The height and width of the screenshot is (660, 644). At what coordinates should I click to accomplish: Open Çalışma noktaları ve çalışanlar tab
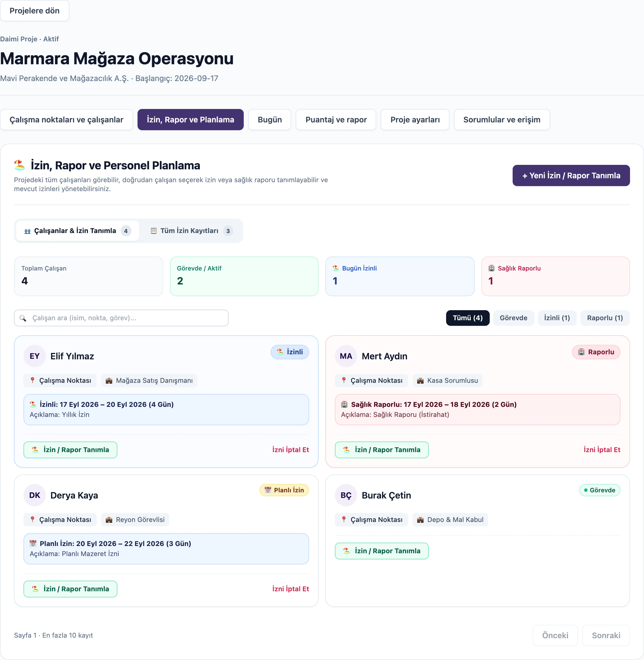pos(66,120)
